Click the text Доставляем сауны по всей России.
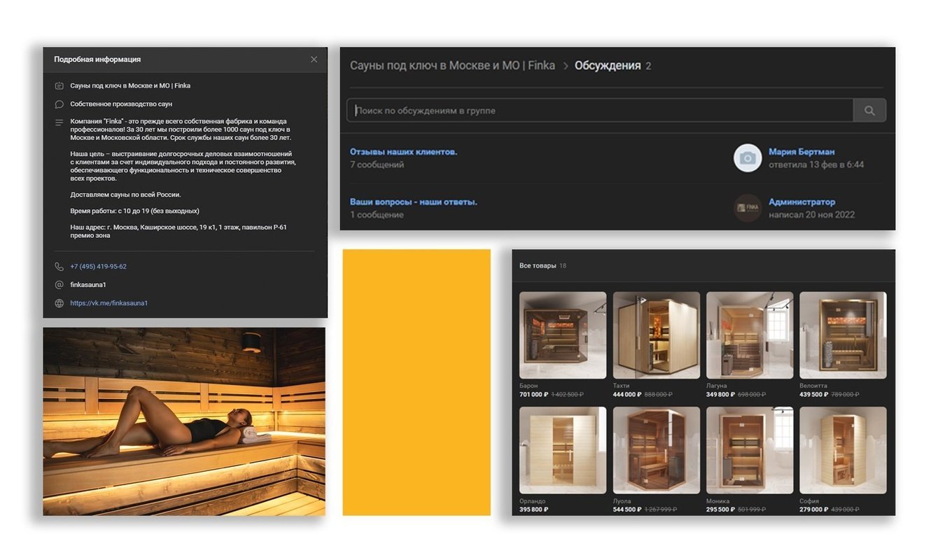Viewport: 938px width, 560px height. coord(126,195)
